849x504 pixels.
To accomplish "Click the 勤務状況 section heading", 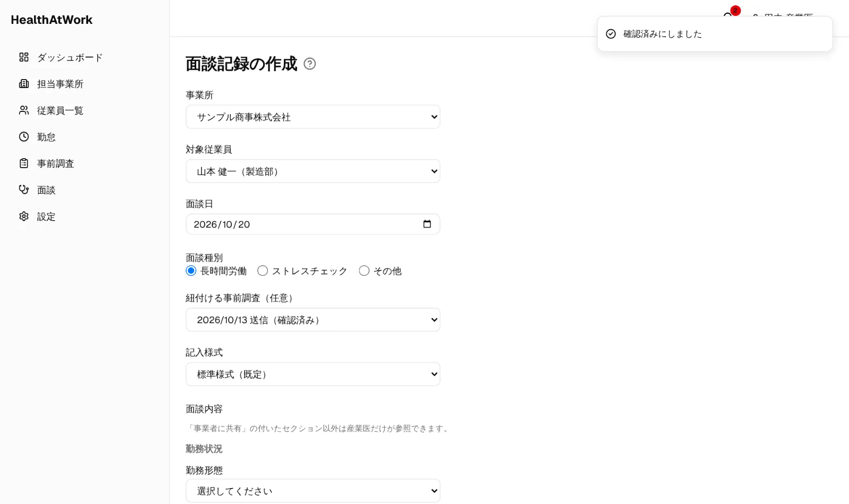I will pos(204,449).
